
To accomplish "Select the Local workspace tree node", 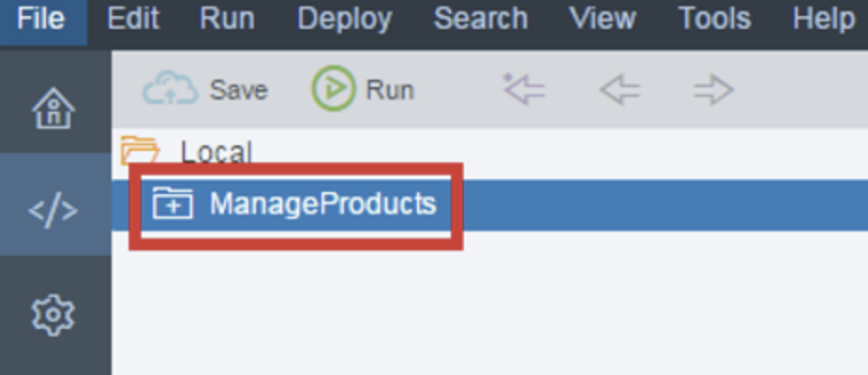I will (217, 151).
